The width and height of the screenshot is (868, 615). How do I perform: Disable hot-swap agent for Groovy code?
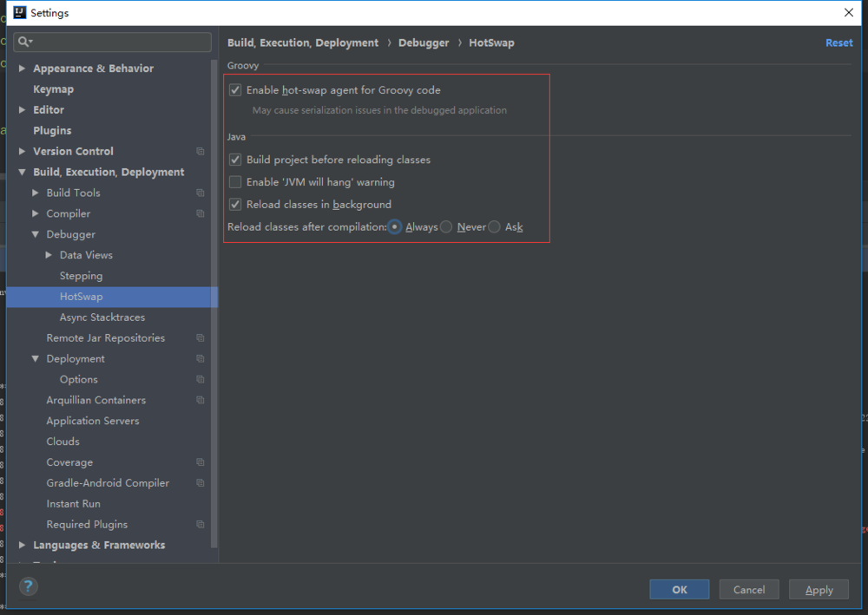pos(235,90)
